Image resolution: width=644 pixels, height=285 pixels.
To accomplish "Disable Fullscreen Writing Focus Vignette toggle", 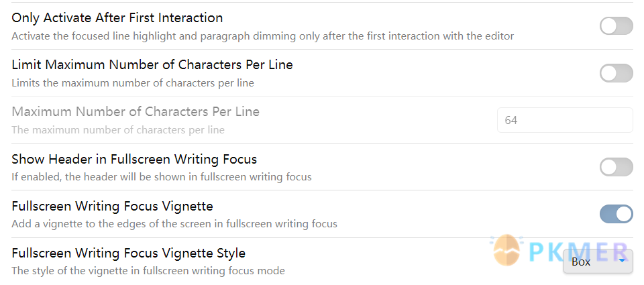I will 616,214.
